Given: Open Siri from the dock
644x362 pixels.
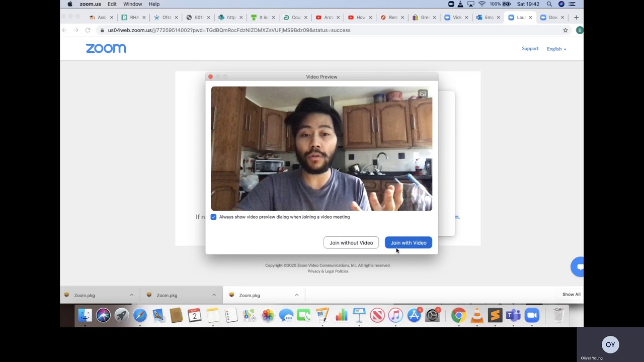Looking at the screenshot, I should click(x=103, y=315).
